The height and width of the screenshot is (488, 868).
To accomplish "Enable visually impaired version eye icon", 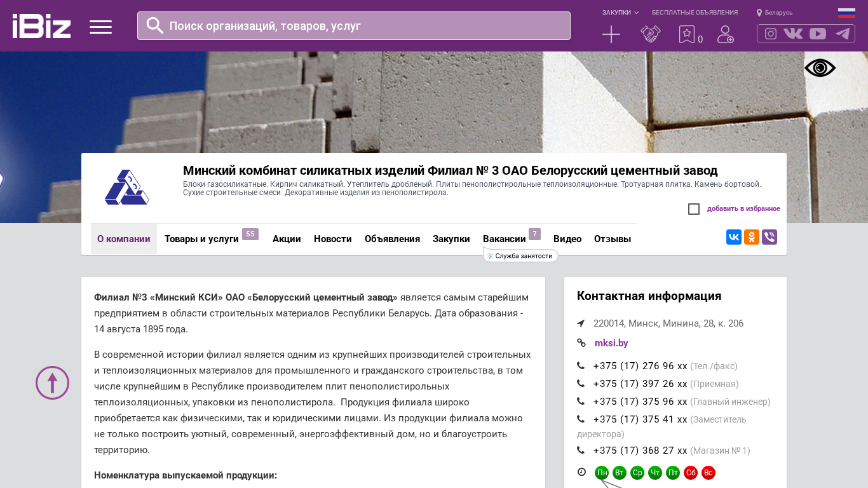I will 820,68.
